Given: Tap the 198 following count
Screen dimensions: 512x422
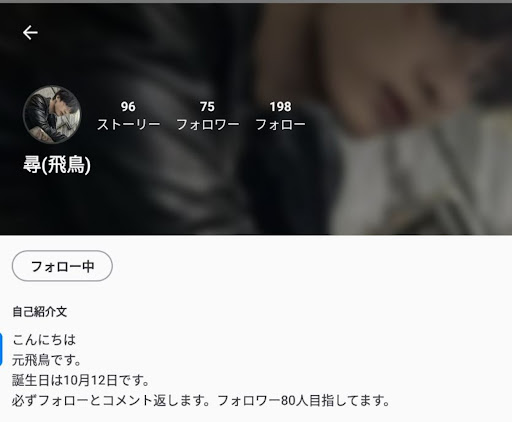Looking at the screenshot, I should pyautogui.click(x=280, y=107).
